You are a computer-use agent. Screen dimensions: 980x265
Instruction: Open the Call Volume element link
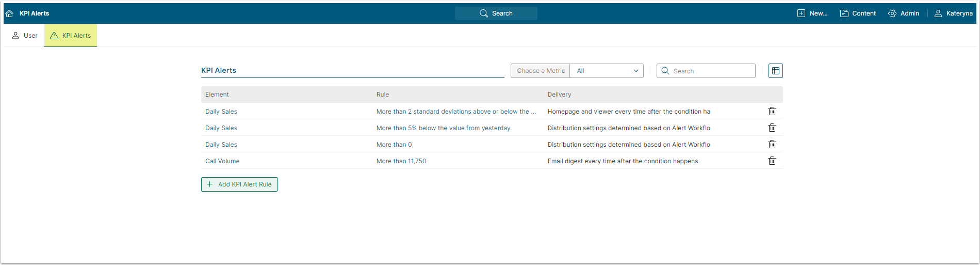coord(222,161)
